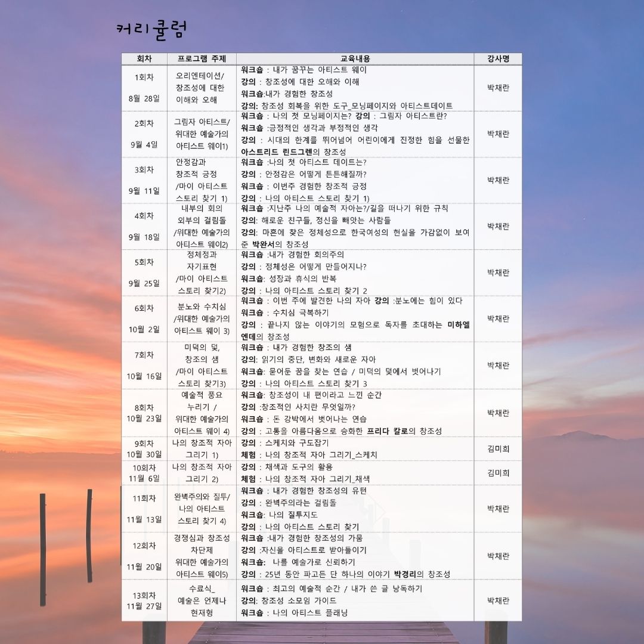Screen dimensions: 644x644
Task: Click the line '워크숍 : 수치심 극복하기'
Action: (x=284, y=313)
